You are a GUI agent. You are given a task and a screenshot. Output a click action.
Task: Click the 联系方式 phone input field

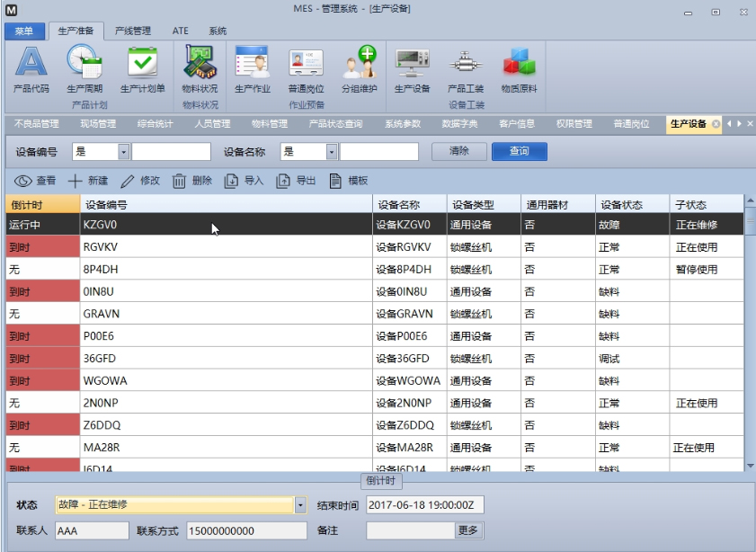[x=246, y=530]
